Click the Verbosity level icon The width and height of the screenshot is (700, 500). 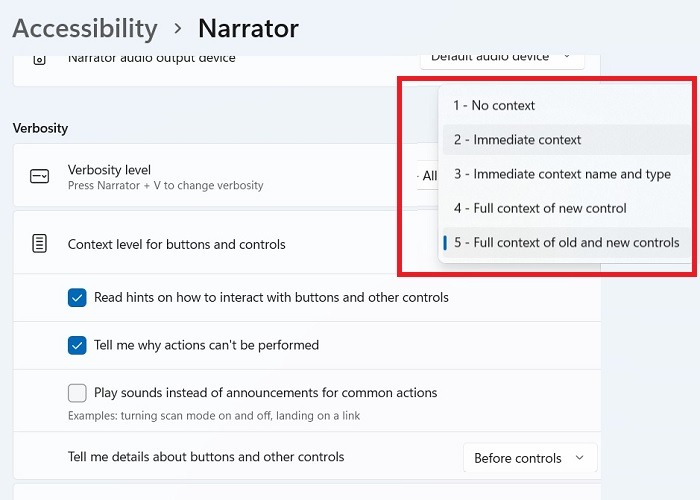[x=39, y=176]
